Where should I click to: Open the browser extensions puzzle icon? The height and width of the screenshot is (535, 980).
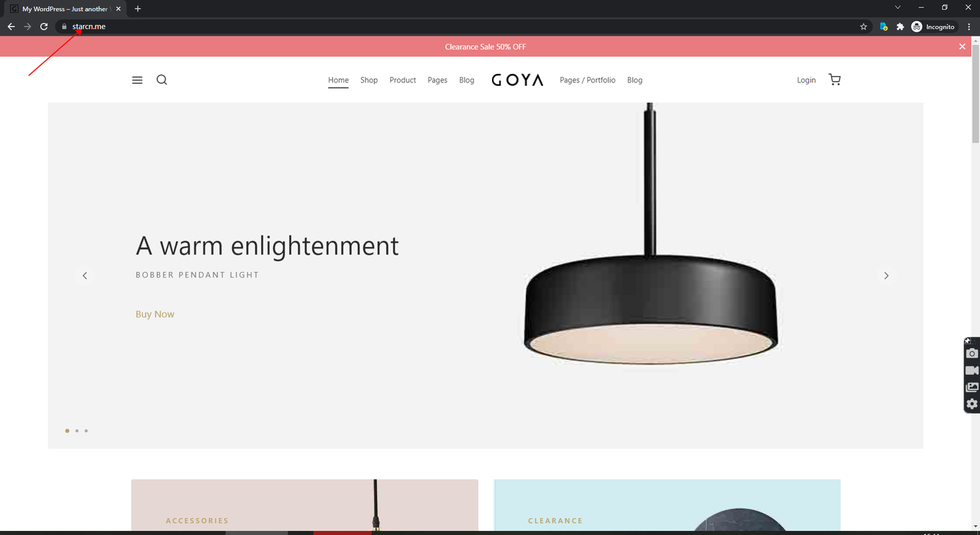[900, 27]
